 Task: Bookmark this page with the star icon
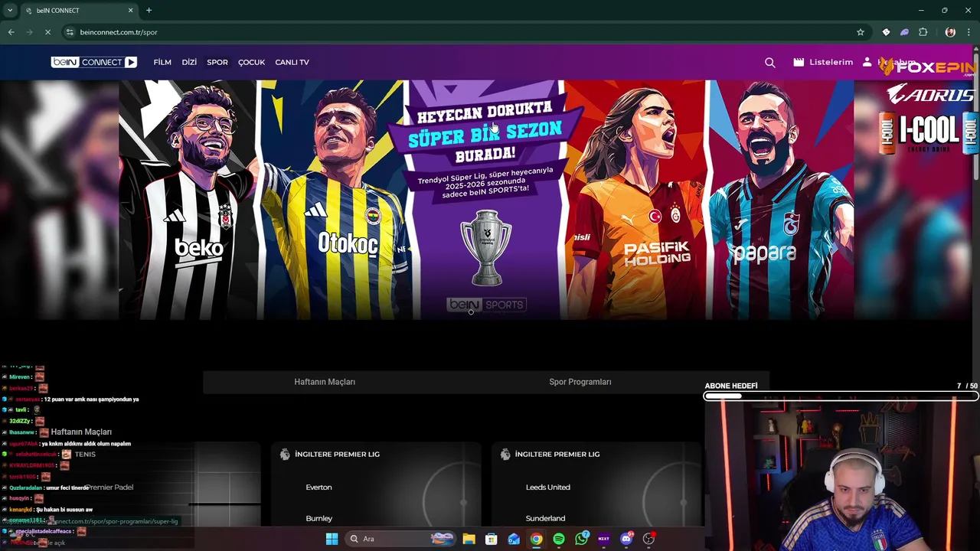click(x=861, y=32)
